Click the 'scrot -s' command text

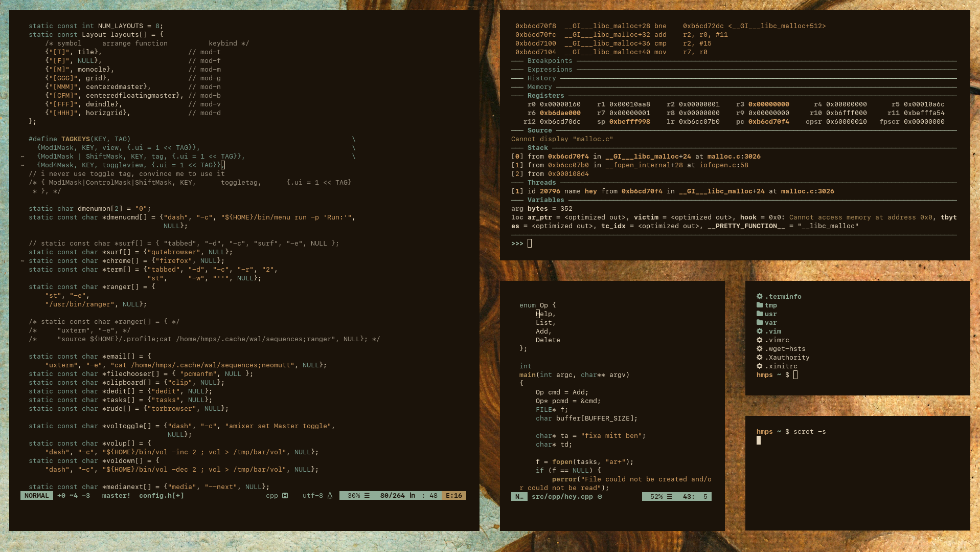coord(809,431)
